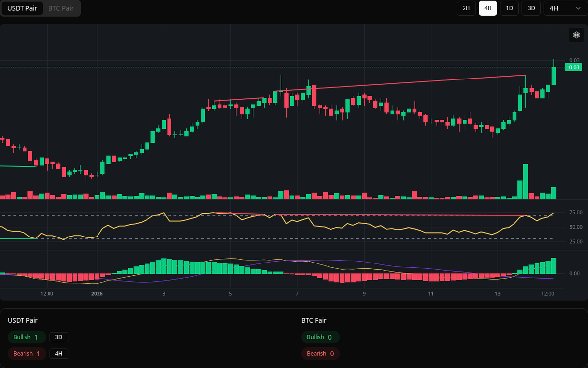
Task: Click the Bullish 1 badge under USDT Pair
Action: click(26, 337)
